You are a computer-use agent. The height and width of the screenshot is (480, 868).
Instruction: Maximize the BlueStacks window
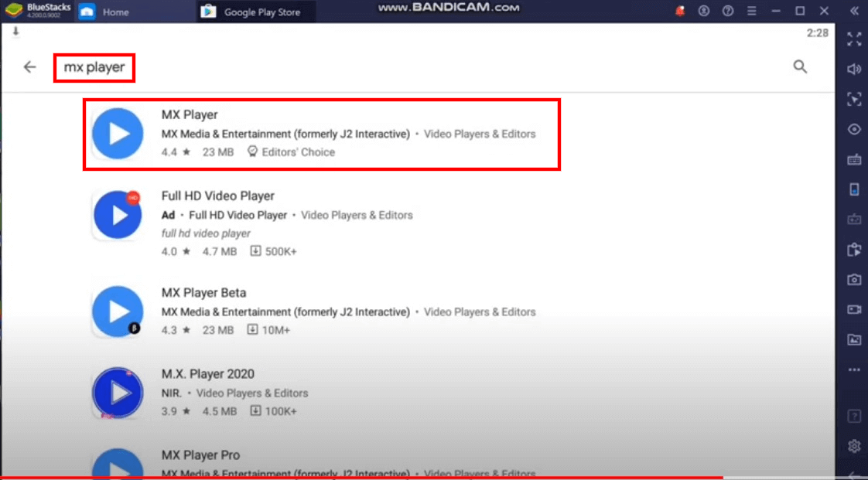click(800, 11)
